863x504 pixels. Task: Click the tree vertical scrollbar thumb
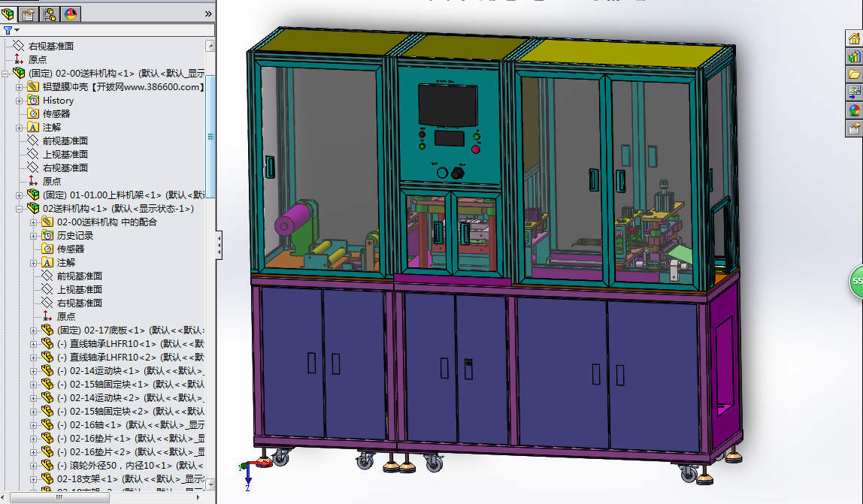pos(210,137)
